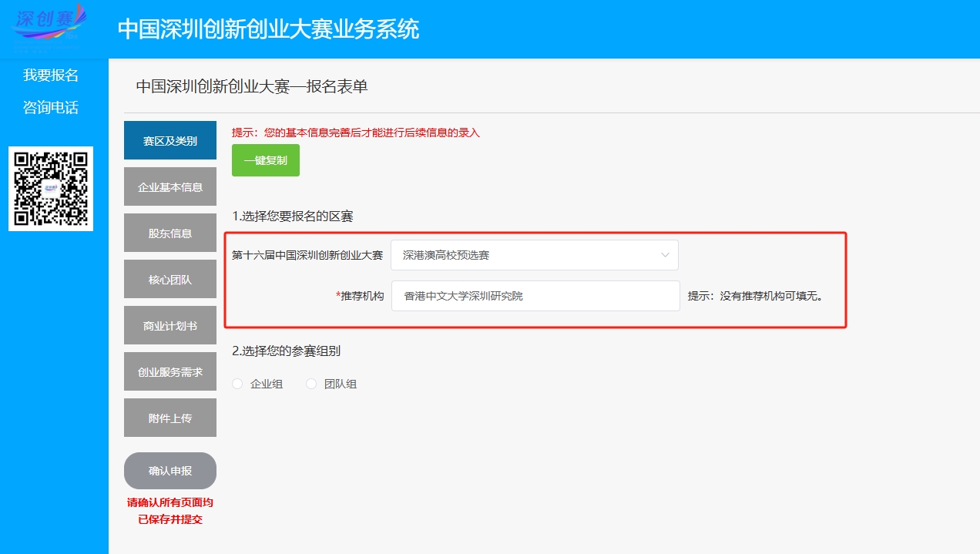Click the green 一键复制 button
Viewport: 980px width, 554px height.
click(266, 160)
